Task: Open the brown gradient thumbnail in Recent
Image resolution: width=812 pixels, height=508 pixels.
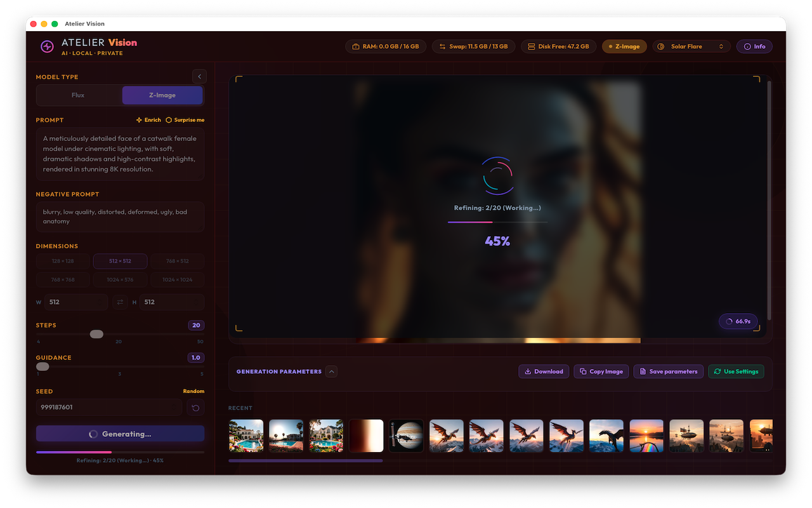Action: pos(366,436)
